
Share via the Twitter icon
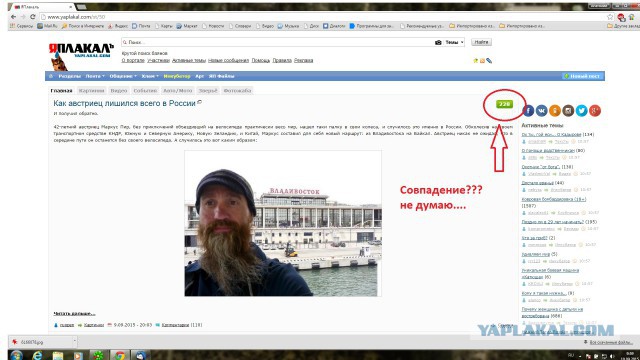click(582, 111)
